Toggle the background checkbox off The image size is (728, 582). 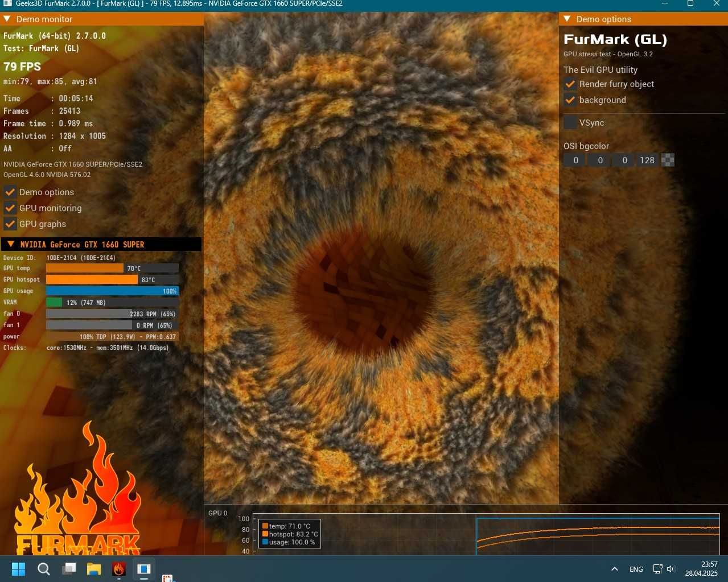coord(570,100)
